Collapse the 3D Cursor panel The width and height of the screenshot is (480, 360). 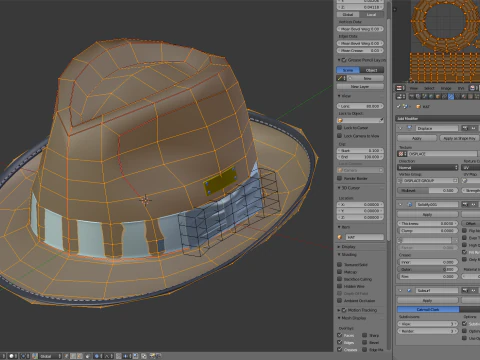point(339,188)
